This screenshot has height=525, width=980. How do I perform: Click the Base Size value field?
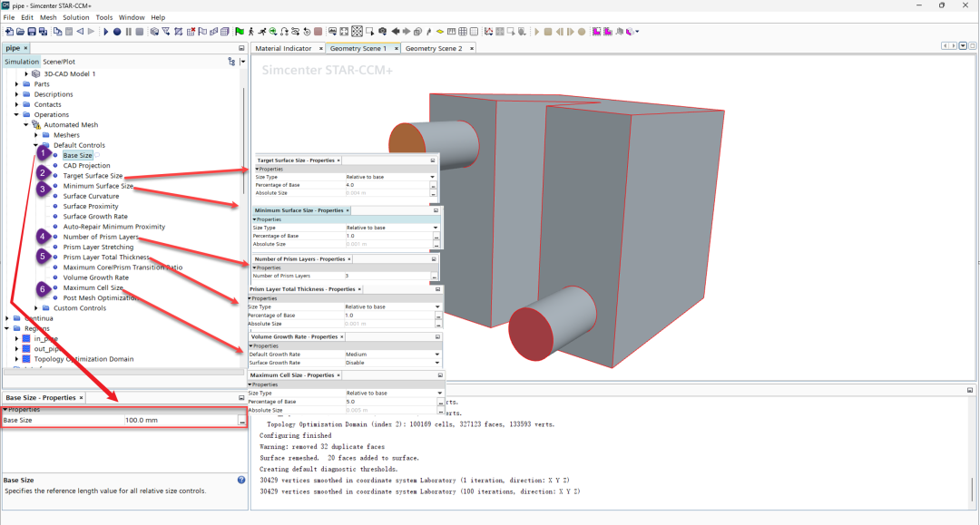pos(181,420)
